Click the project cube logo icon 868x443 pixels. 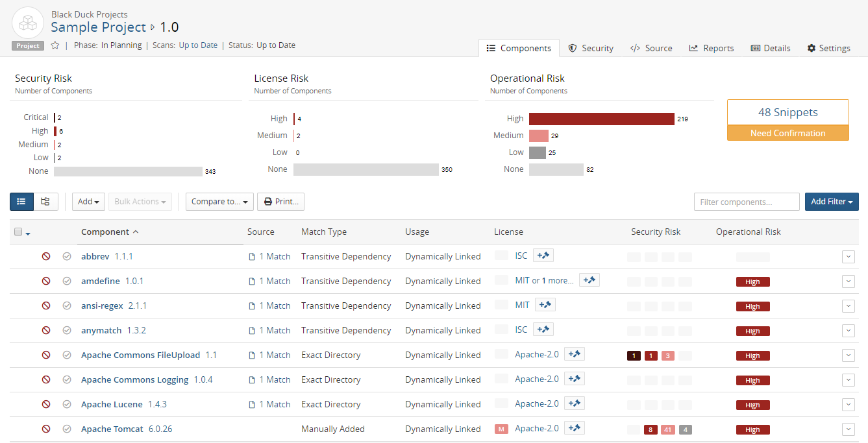(x=28, y=24)
